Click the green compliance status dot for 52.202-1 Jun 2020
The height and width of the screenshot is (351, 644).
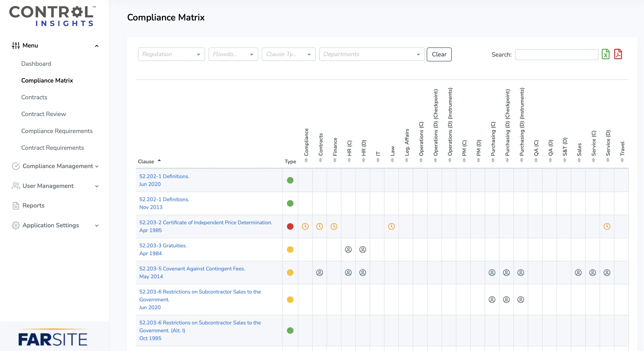click(290, 180)
